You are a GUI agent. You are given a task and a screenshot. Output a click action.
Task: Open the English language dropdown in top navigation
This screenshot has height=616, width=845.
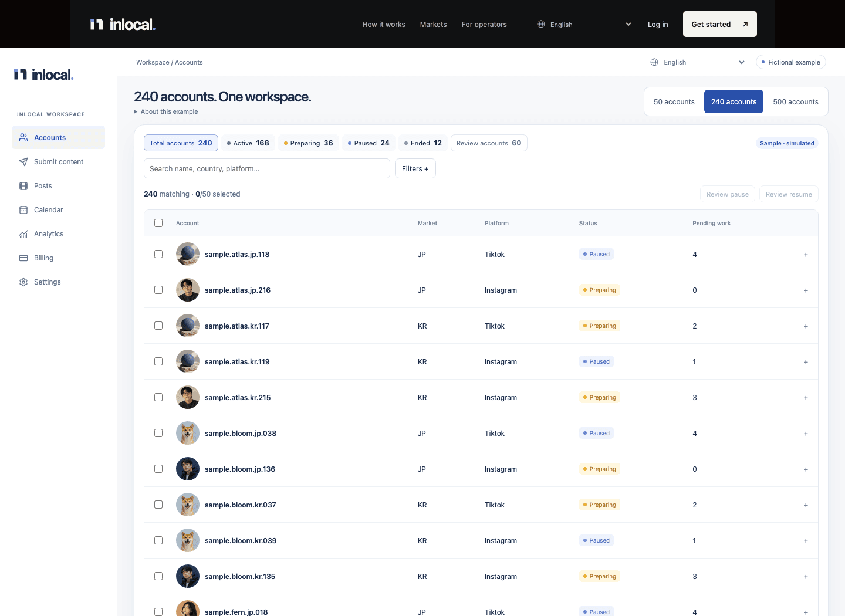click(x=584, y=24)
